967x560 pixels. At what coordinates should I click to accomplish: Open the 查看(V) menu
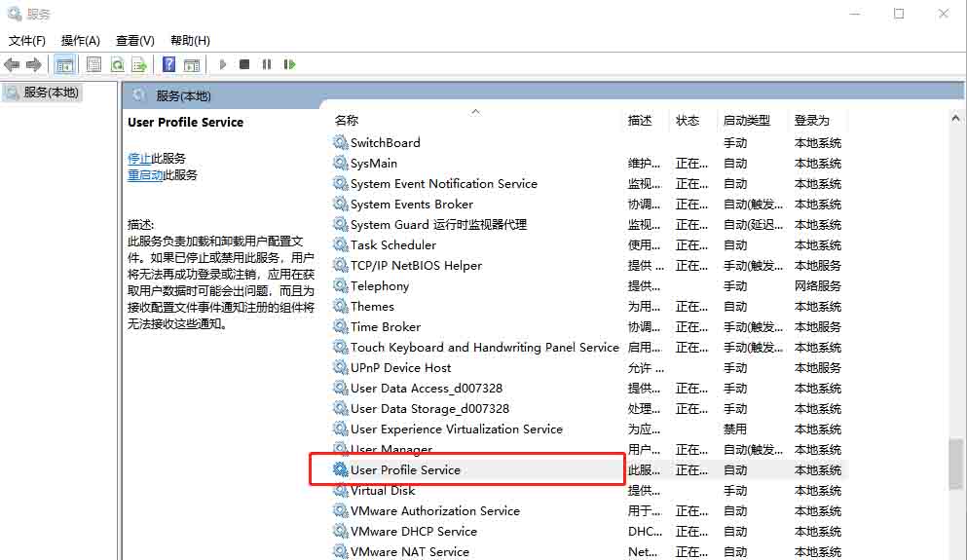point(135,41)
